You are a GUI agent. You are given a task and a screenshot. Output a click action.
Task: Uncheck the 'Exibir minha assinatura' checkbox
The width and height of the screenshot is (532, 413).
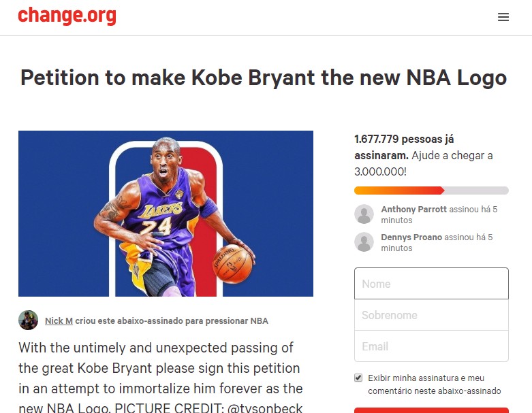pyautogui.click(x=358, y=378)
